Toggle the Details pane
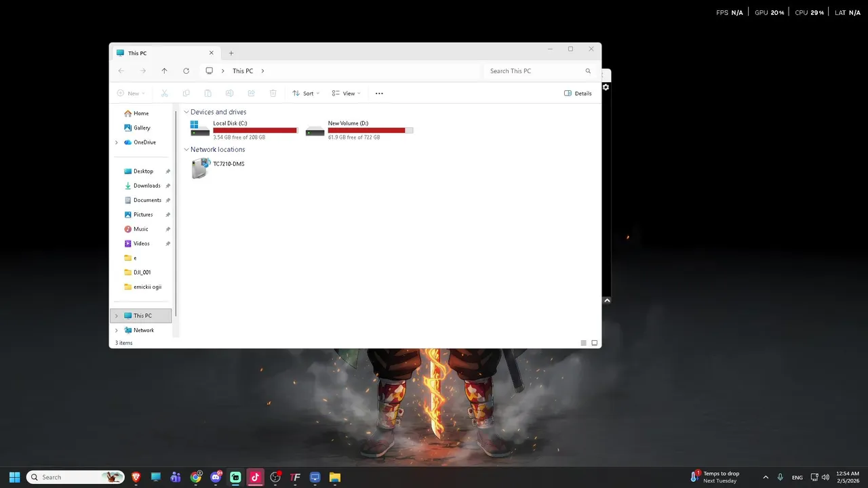This screenshot has width=868, height=488. 578,94
